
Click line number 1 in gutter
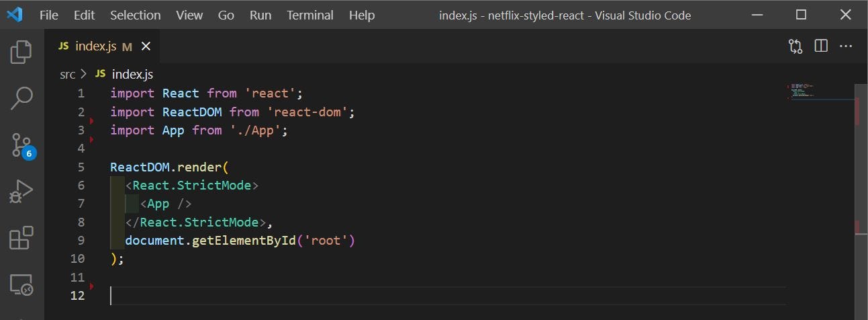81,93
